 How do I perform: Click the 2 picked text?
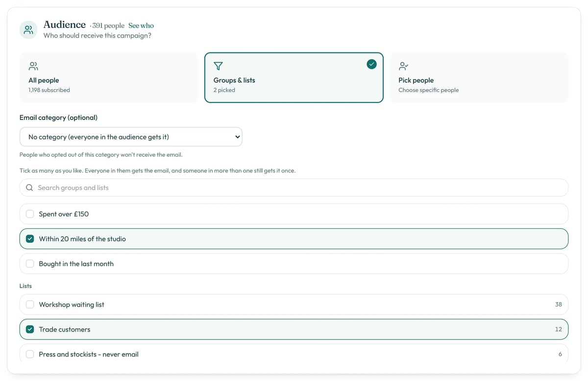[x=224, y=90]
